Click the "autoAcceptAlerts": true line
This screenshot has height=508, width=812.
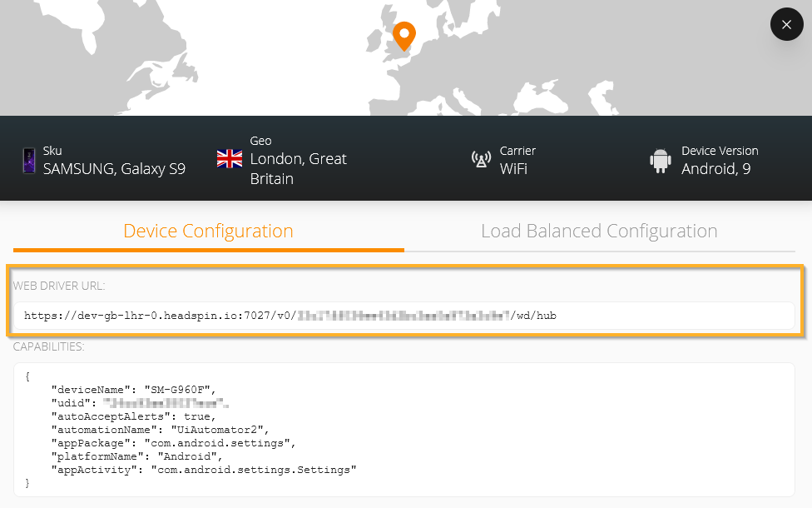(x=133, y=416)
